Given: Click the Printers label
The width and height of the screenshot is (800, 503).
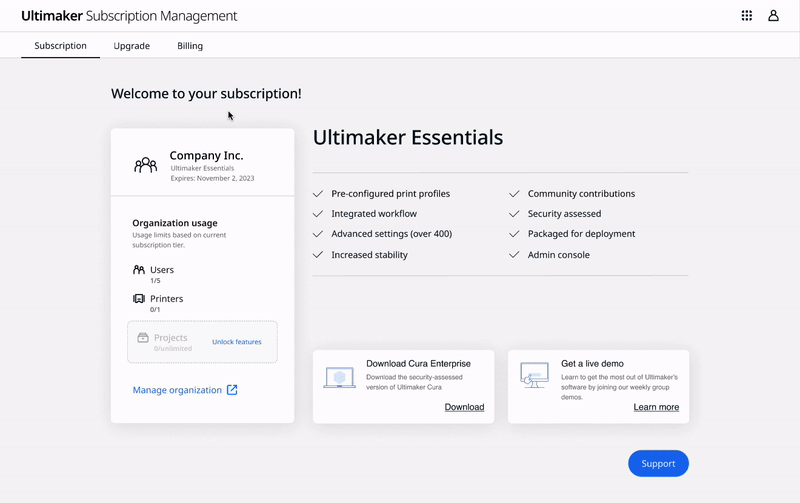Looking at the screenshot, I should coord(166,298).
